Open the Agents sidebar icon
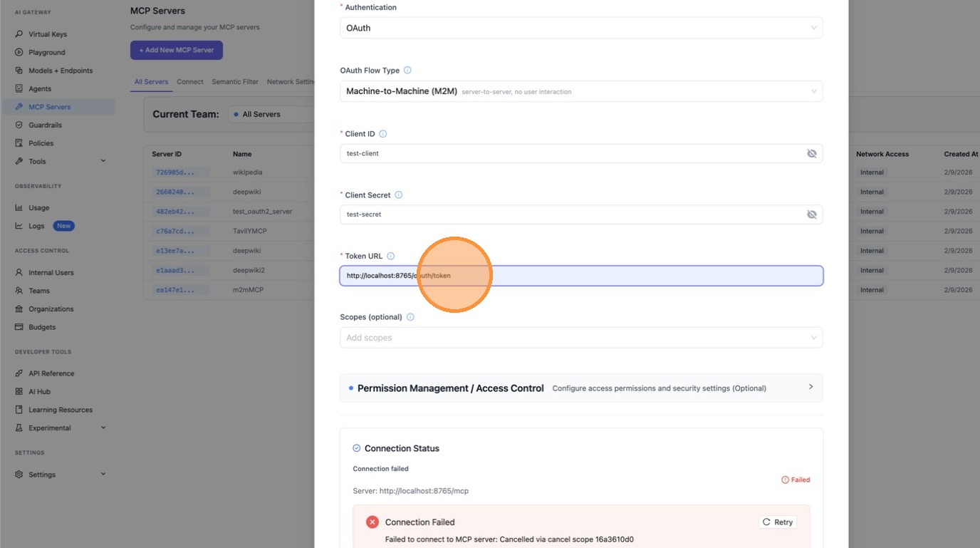The width and height of the screenshot is (980, 548). tap(19, 88)
